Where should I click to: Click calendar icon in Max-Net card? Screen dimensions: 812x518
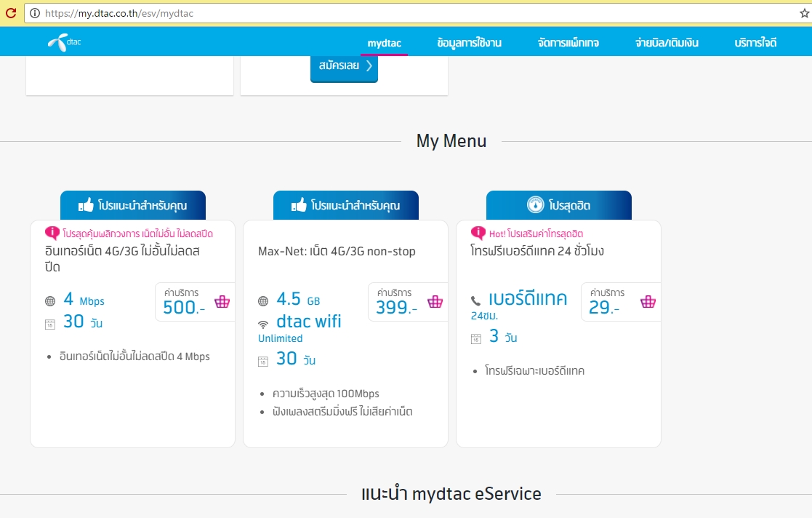(263, 362)
